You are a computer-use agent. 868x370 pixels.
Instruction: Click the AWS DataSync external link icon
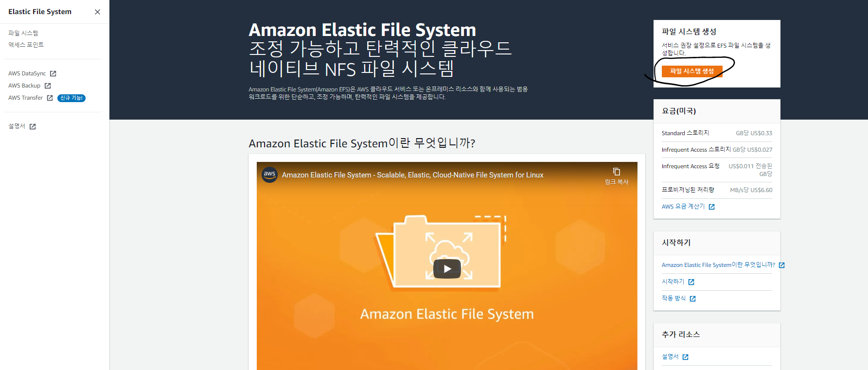(x=53, y=73)
